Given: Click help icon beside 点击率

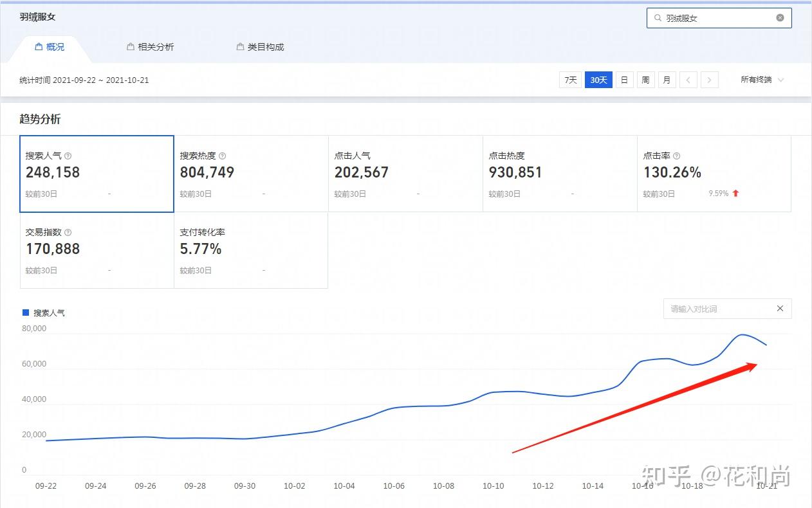Looking at the screenshot, I should coord(677,156).
